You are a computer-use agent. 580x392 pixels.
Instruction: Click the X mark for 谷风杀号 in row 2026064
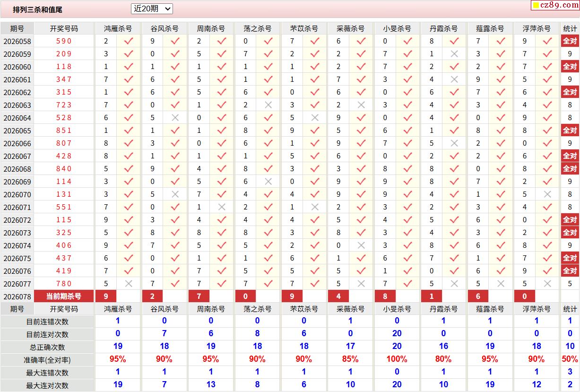click(175, 118)
